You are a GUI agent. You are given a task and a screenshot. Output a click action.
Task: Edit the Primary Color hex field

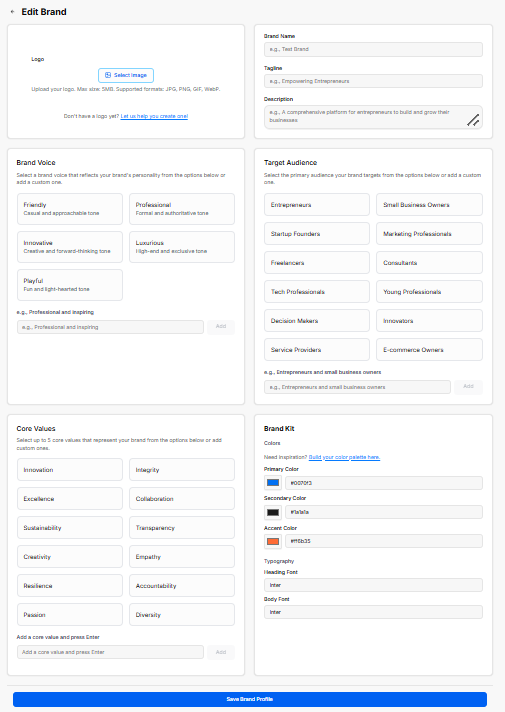384,483
